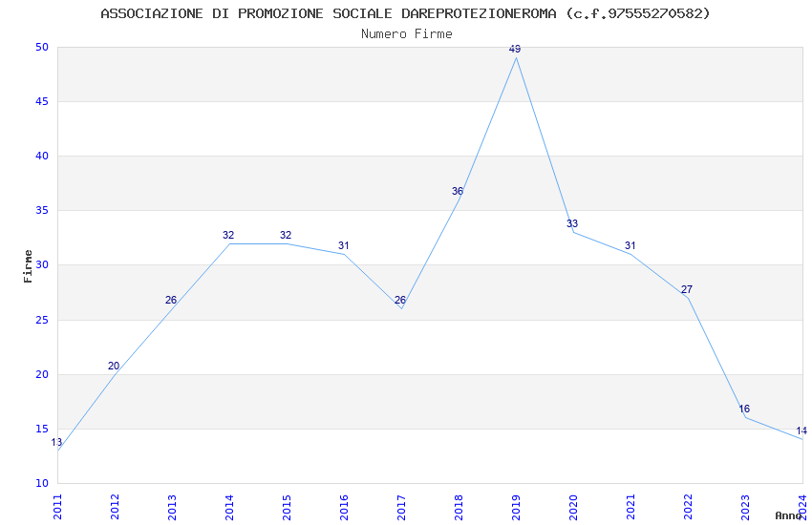Click the y-axis tick value 10

[x=42, y=484]
